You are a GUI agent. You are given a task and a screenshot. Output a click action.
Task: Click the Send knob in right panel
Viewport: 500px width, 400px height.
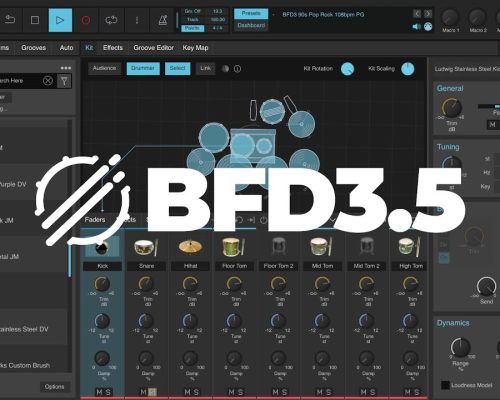click(486, 286)
